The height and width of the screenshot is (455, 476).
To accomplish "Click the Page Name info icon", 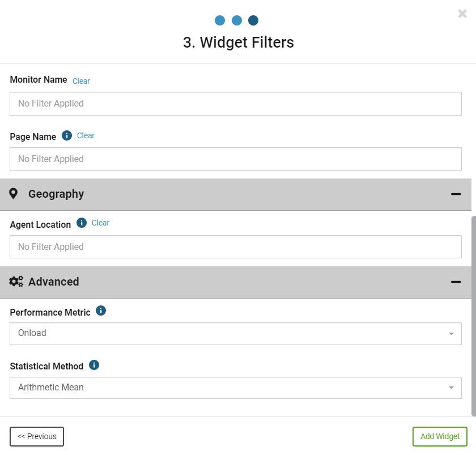I will [67, 135].
